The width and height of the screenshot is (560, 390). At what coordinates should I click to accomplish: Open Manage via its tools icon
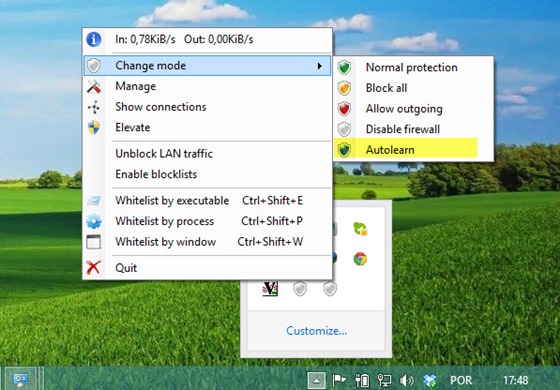point(94,86)
